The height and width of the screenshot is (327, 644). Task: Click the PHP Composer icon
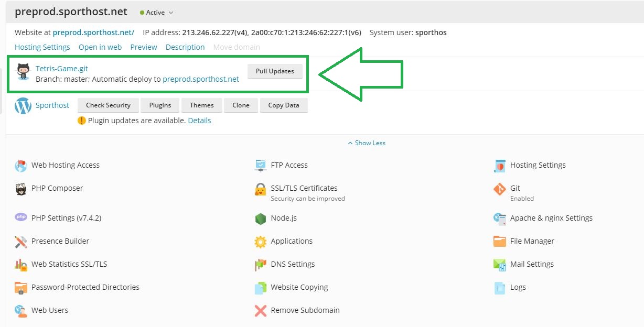21,189
